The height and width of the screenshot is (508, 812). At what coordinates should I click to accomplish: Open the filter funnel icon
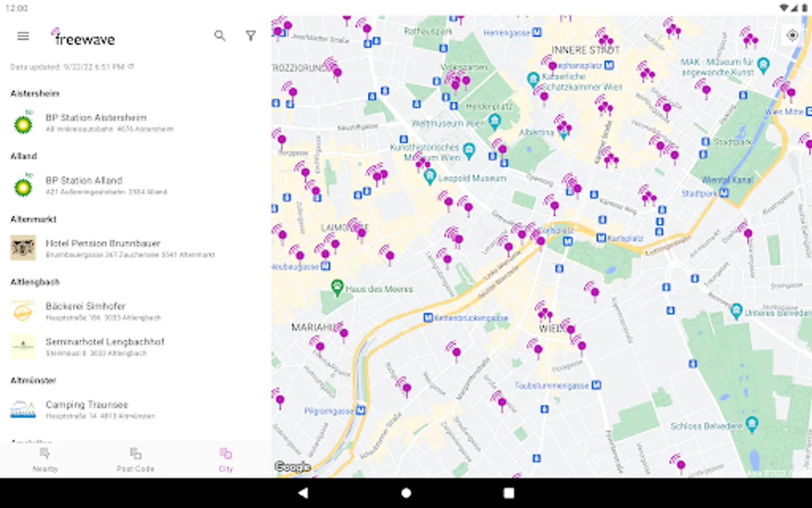[251, 36]
